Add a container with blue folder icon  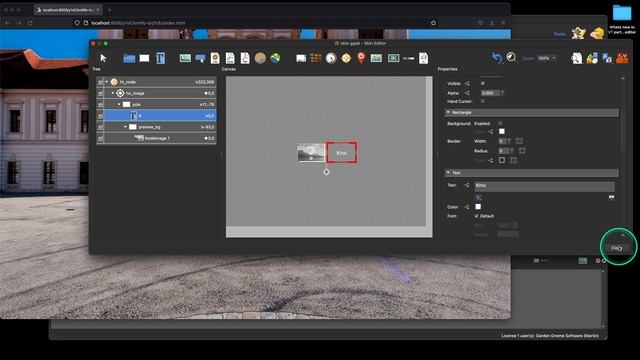click(129, 58)
